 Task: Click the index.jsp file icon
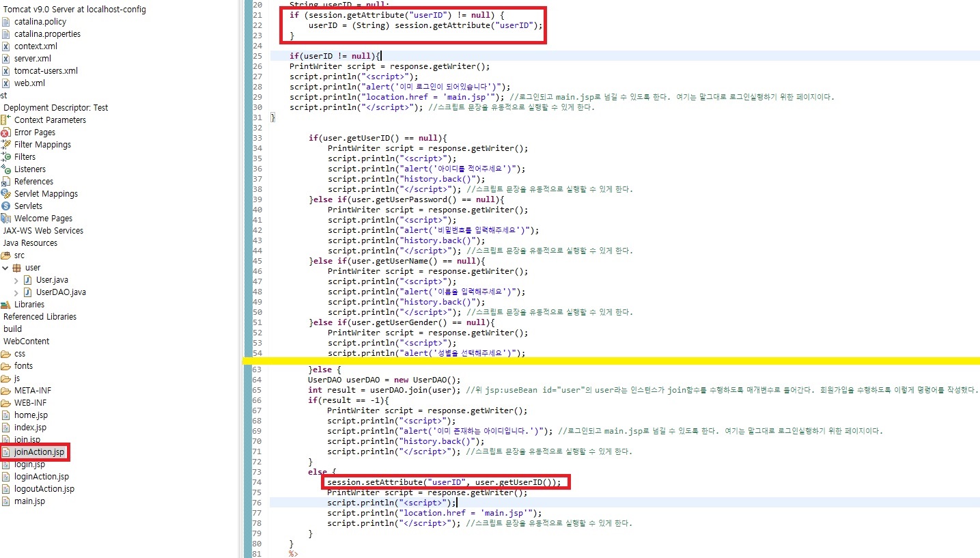point(6,428)
